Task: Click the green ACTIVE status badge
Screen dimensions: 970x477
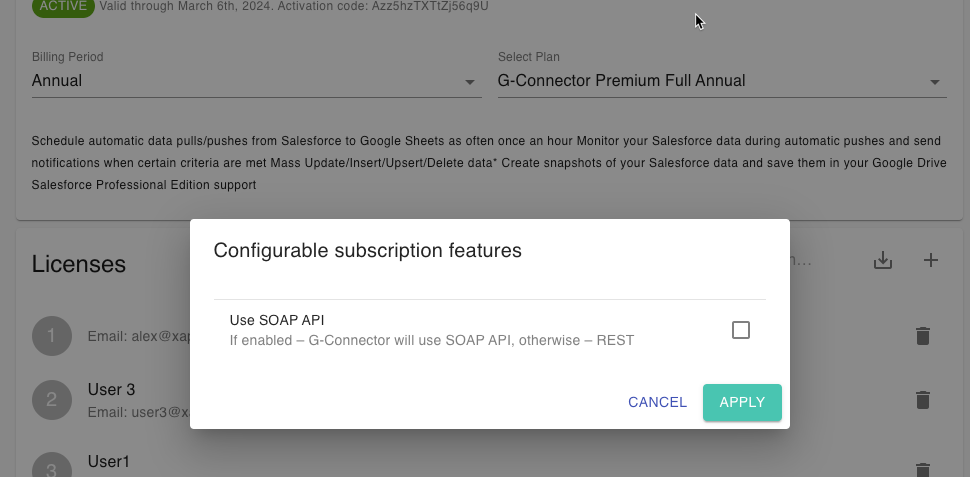Action: [x=62, y=6]
